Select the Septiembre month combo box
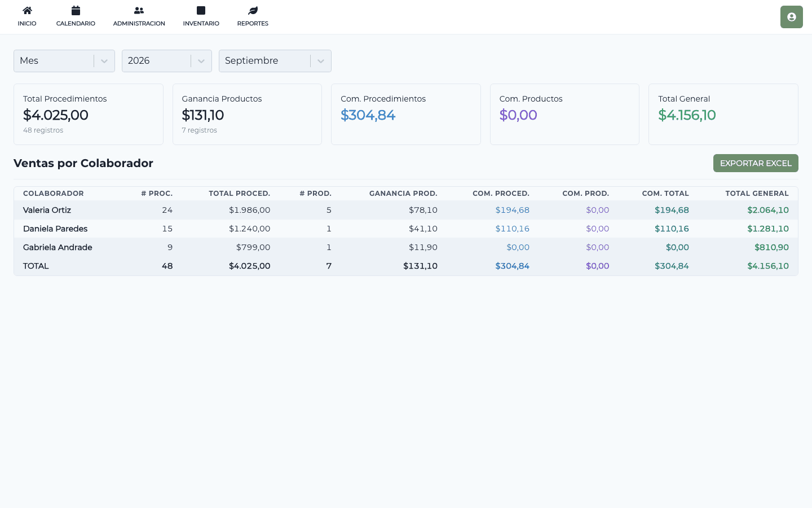Screen dimensions: 812x508 (x=275, y=61)
